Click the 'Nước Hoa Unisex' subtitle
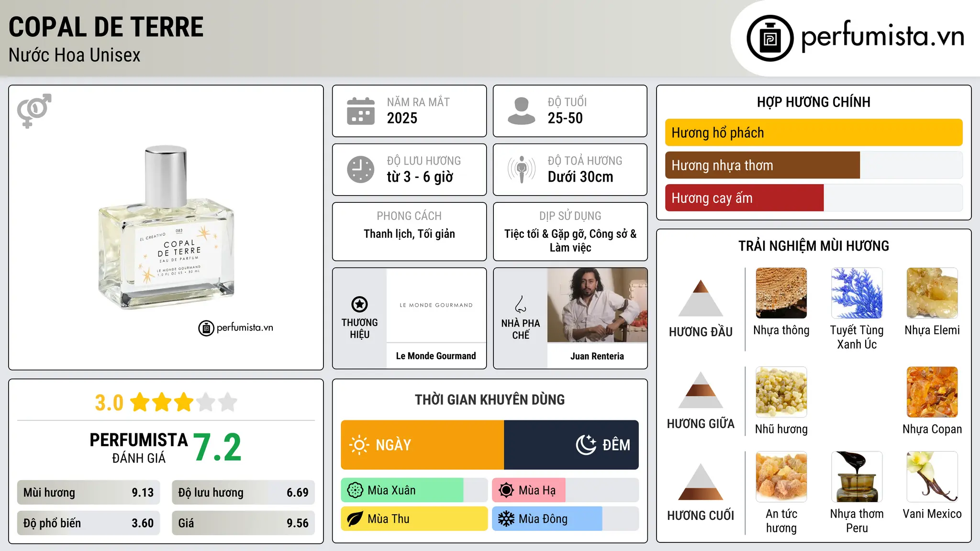This screenshot has height=551, width=980. [x=75, y=55]
